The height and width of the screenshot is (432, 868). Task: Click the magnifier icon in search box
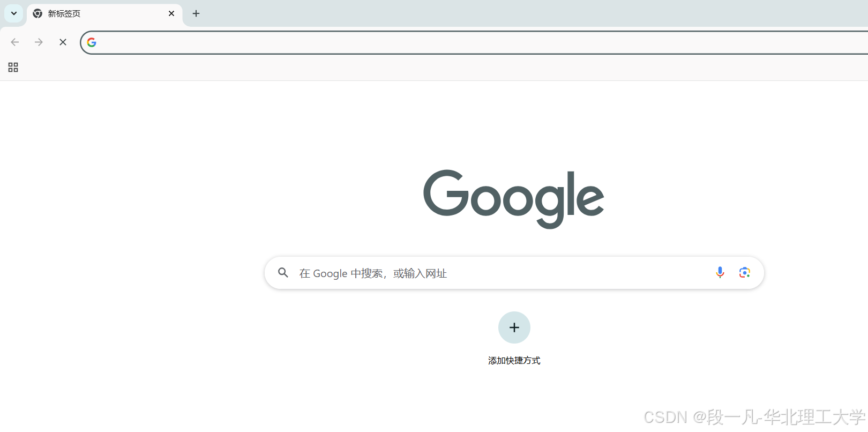click(x=283, y=273)
